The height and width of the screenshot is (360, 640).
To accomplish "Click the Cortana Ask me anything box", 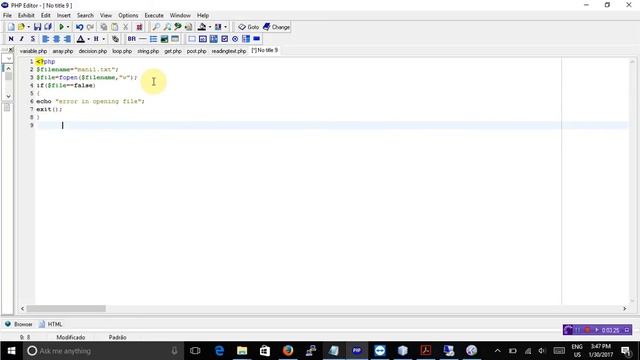I will click(x=102, y=351).
